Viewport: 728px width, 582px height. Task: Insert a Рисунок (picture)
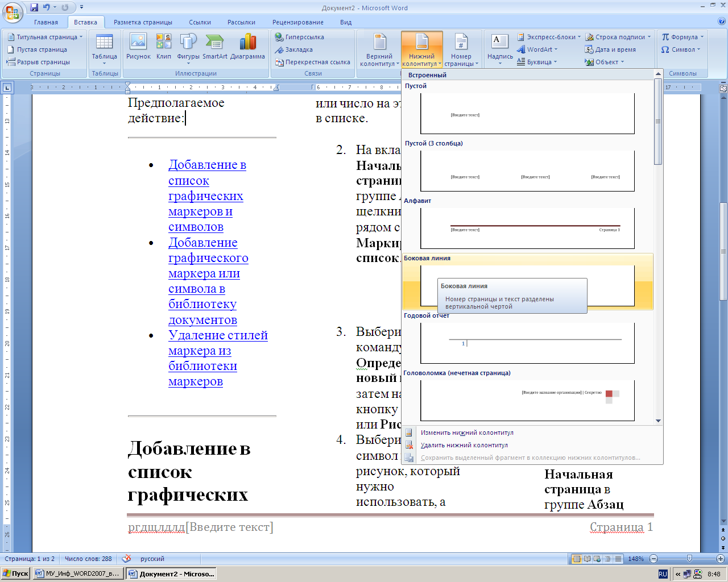[x=138, y=47]
